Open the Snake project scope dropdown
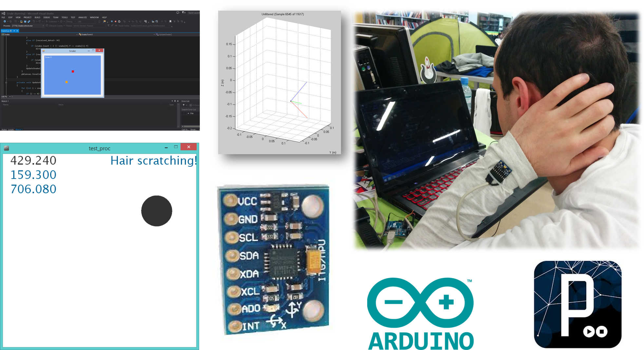 tap(40, 34)
